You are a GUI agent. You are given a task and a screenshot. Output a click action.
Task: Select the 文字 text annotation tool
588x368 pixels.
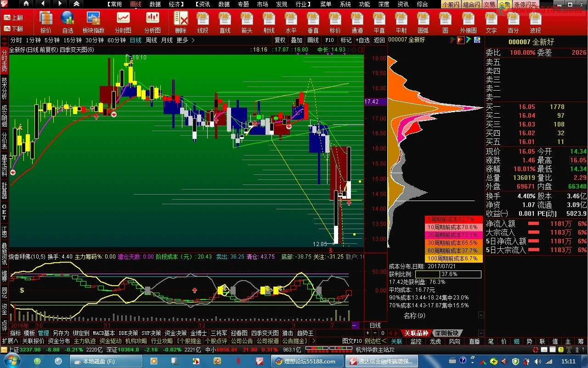[491, 22]
